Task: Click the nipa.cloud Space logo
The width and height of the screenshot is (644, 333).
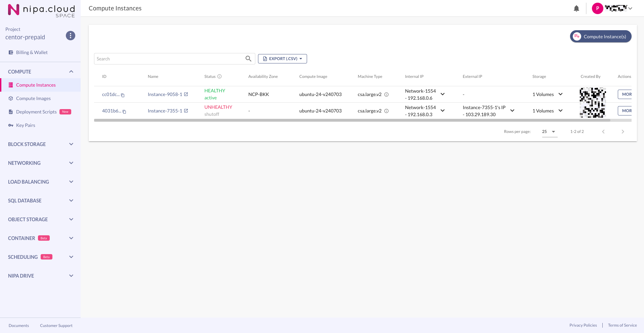Action: [41, 10]
